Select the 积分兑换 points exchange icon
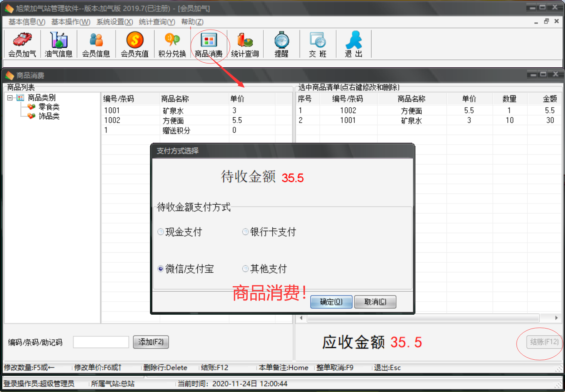The width and height of the screenshot is (565, 392). coord(171,43)
